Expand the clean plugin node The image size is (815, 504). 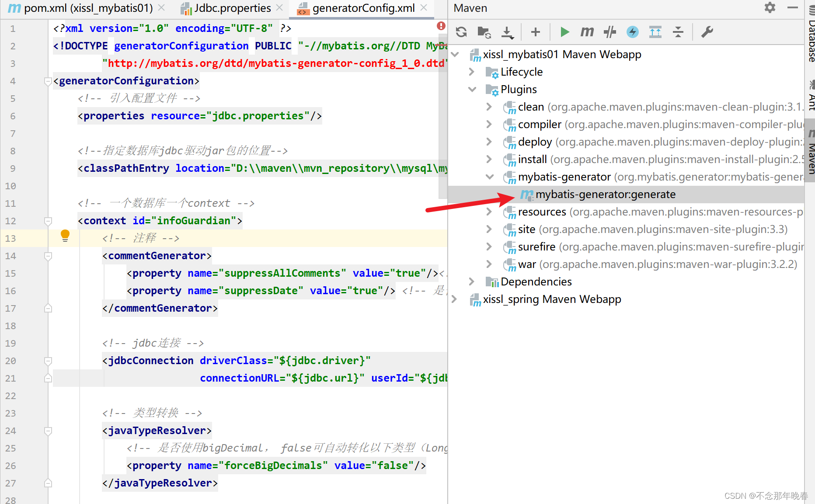pyautogui.click(x=489, y=107)
